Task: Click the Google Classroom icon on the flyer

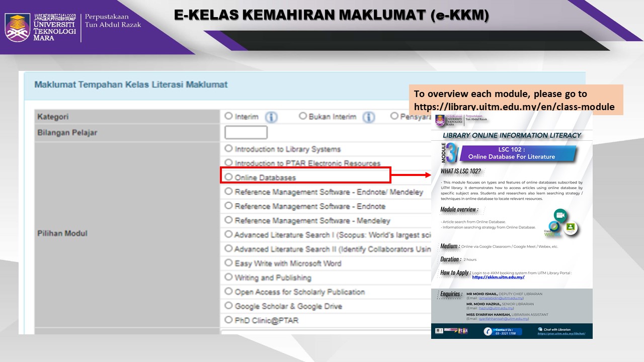Action: pyautogui.click(x=571, y=228)
